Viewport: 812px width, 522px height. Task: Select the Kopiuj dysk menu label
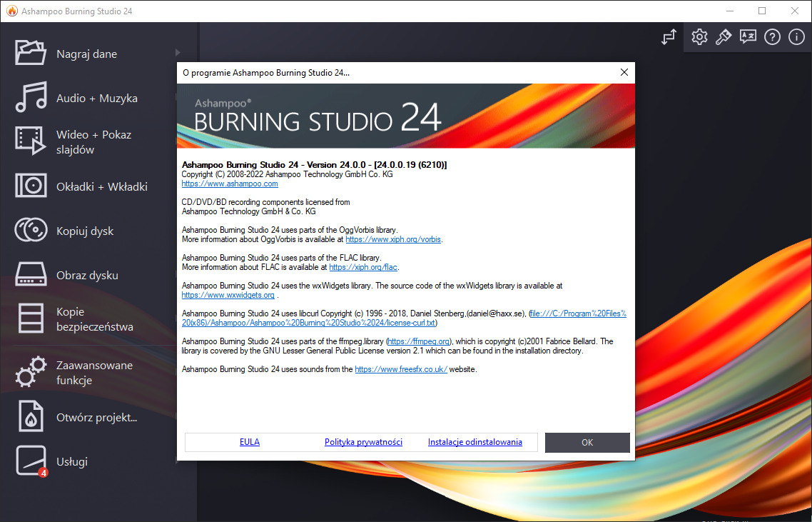85,231
